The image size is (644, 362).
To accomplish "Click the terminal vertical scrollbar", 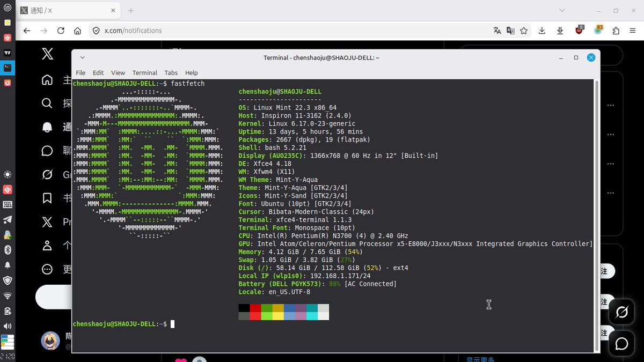I will [x=597, y=215].
